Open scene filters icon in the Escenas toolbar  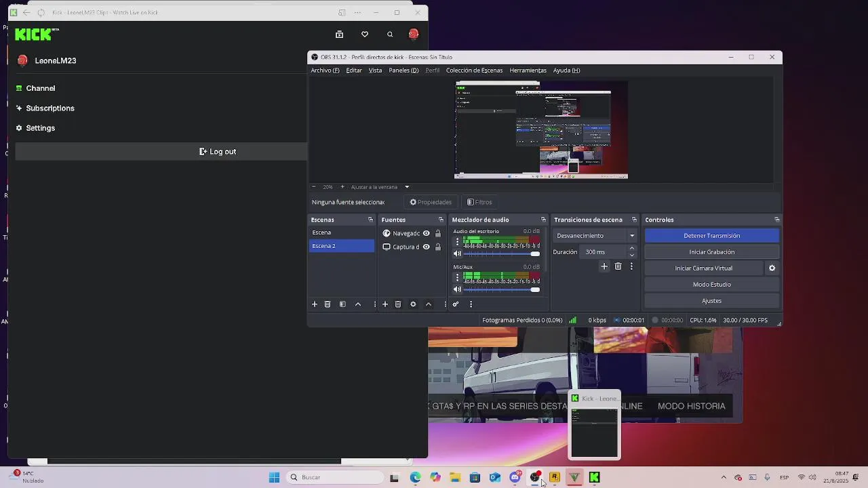342,304
